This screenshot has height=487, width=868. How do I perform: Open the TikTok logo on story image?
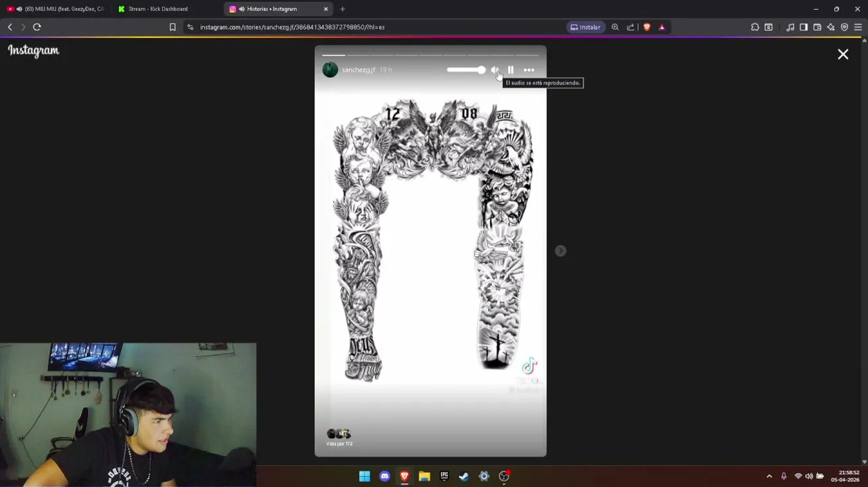click(x=529, y=367)
